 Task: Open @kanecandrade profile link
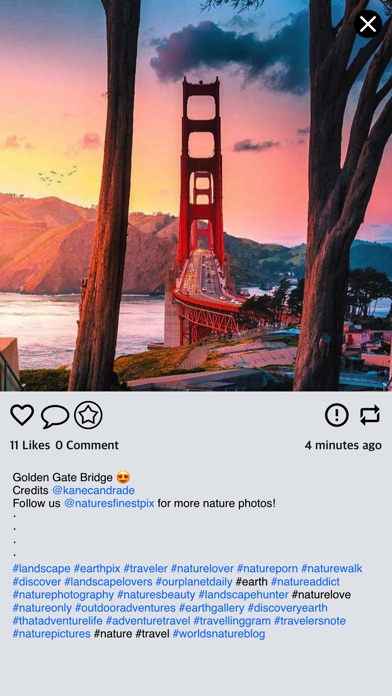point(93,490)
